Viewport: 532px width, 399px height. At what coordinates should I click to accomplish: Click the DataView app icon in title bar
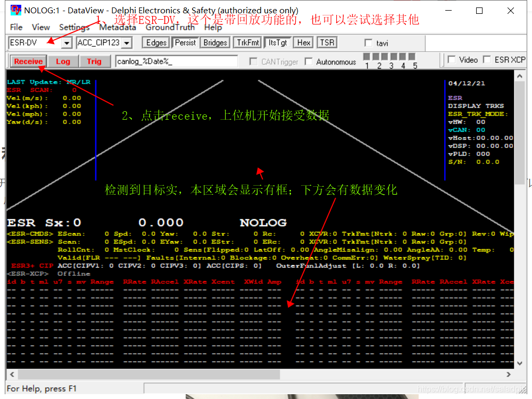pyautogui.click(x=15, y=10)
